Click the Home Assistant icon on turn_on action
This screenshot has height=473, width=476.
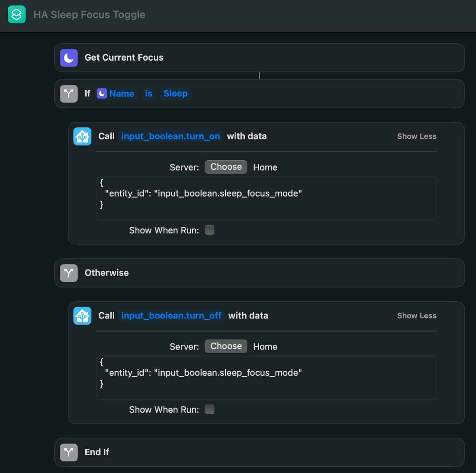pyautogui.click(x=83, y=136)
